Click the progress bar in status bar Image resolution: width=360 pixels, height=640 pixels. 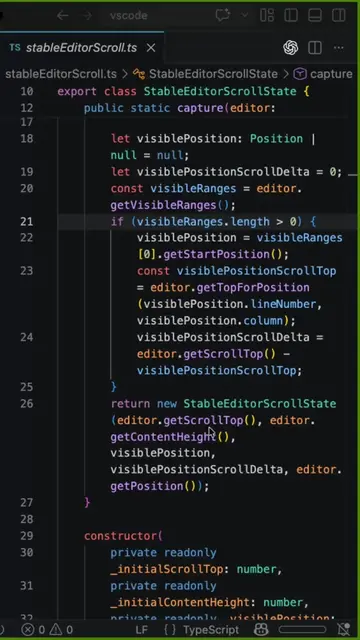click(x=302, y=629)
